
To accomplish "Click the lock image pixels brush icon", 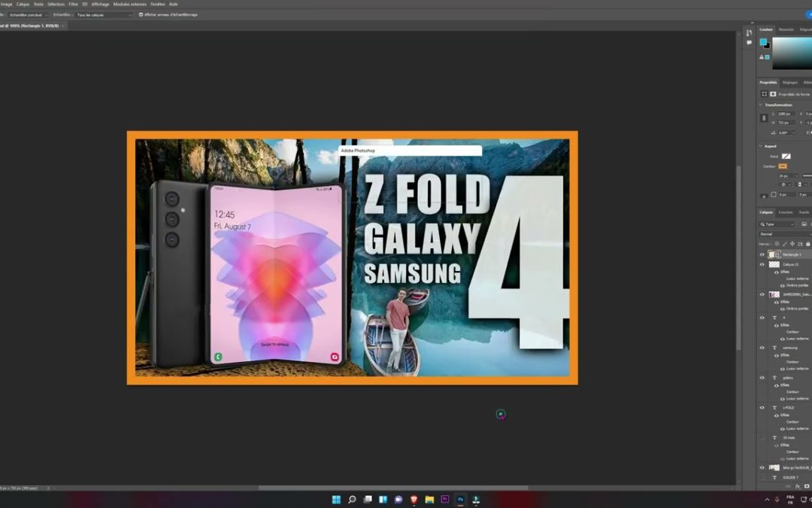I will point(784,244).
